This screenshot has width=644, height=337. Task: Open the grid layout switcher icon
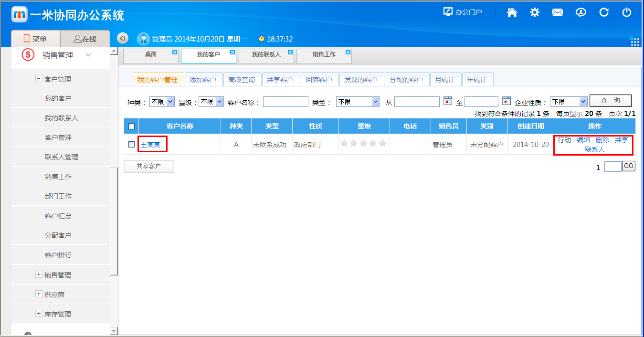point(634,41)
